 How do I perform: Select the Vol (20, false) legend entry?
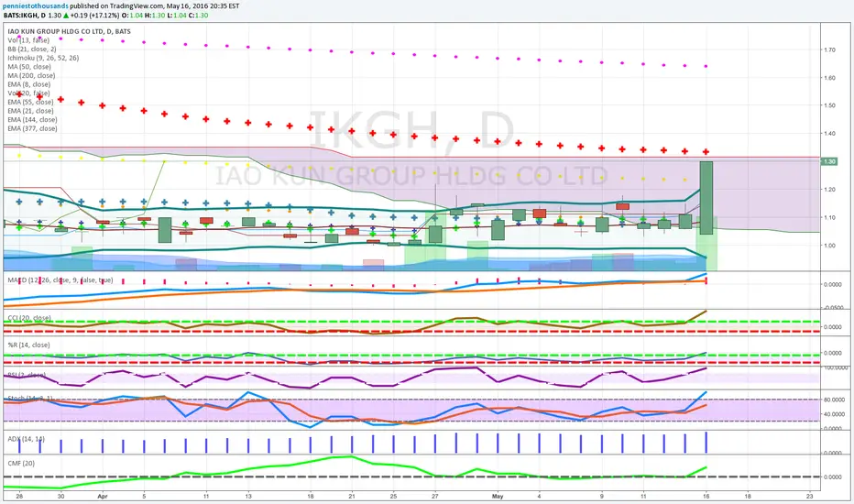coord(28,93)
